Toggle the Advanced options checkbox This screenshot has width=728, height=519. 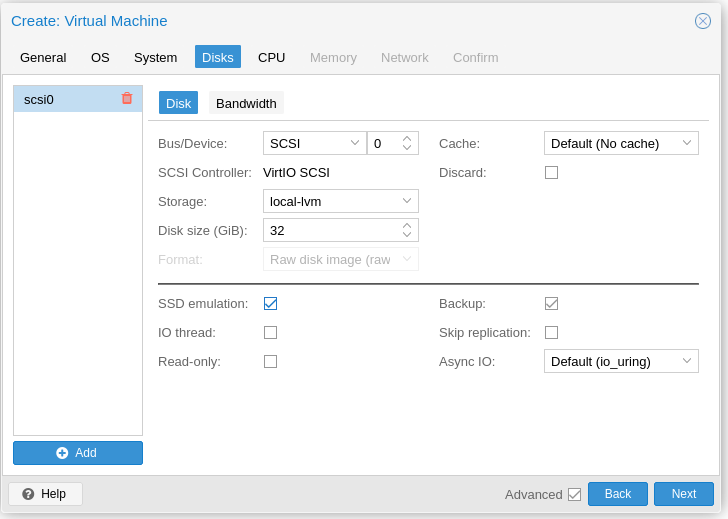(574, 494)
